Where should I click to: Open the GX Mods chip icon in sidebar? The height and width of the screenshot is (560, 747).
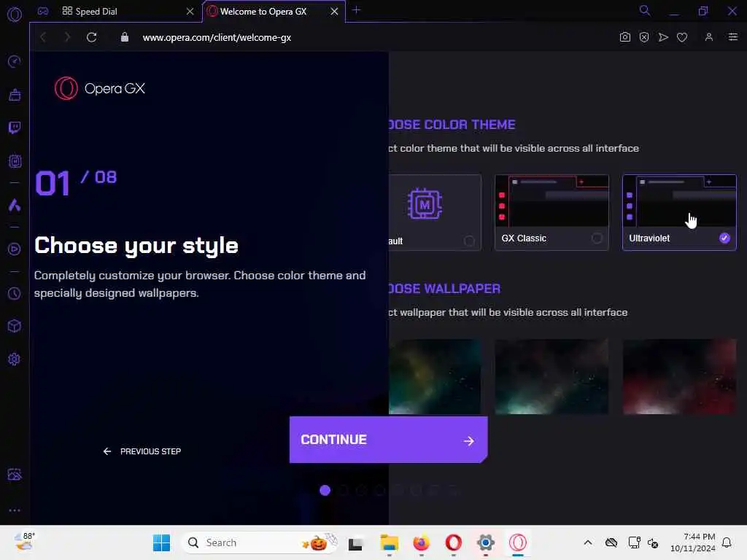click(15, 161)
